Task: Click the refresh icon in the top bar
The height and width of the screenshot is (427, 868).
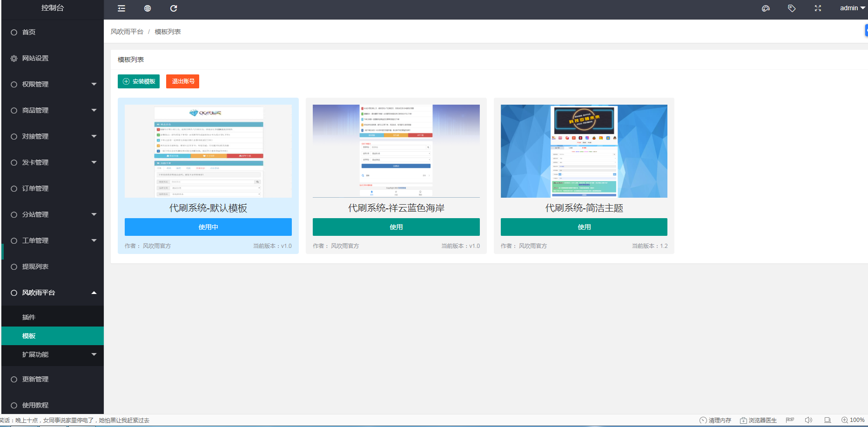Action: (x=174, y=8)
